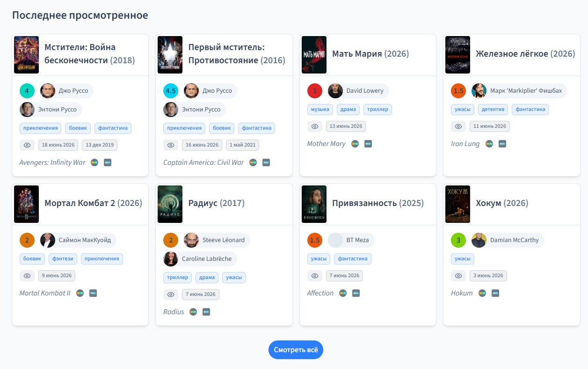Open Letterboxd icon next to Affection

tap(343, 293)
